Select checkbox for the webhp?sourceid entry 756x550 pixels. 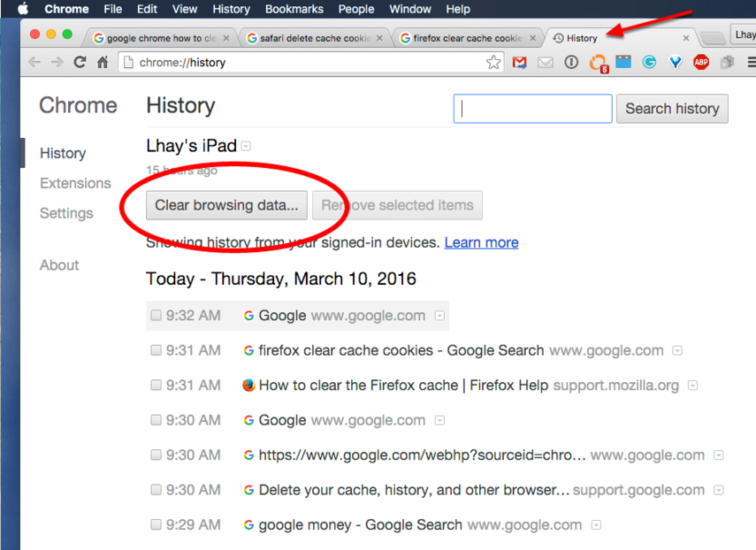[x=156, y=455]
